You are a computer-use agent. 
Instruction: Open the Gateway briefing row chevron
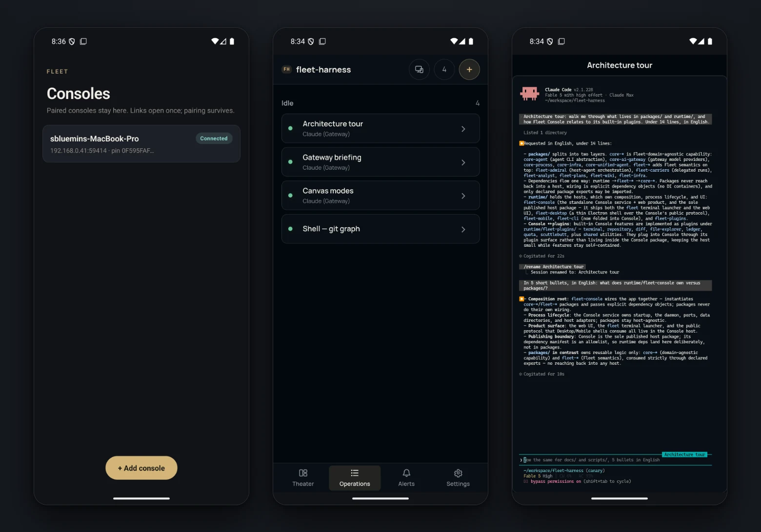coord(463,162)
